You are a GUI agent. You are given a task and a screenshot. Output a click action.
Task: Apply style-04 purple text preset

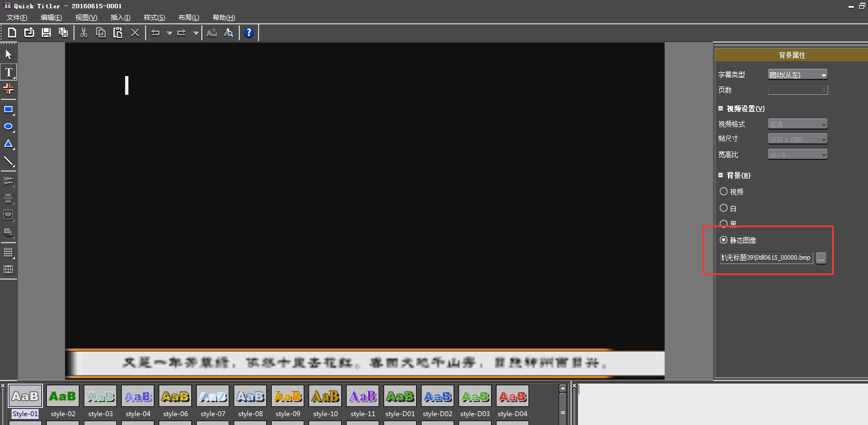[x=138, y=402]
